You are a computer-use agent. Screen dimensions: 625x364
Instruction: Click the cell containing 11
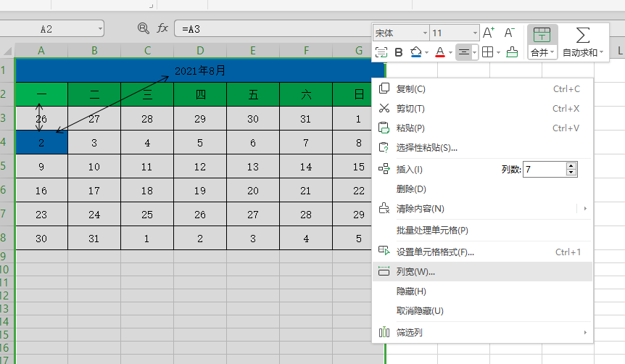pyautogui.click(x=147, y=166)
